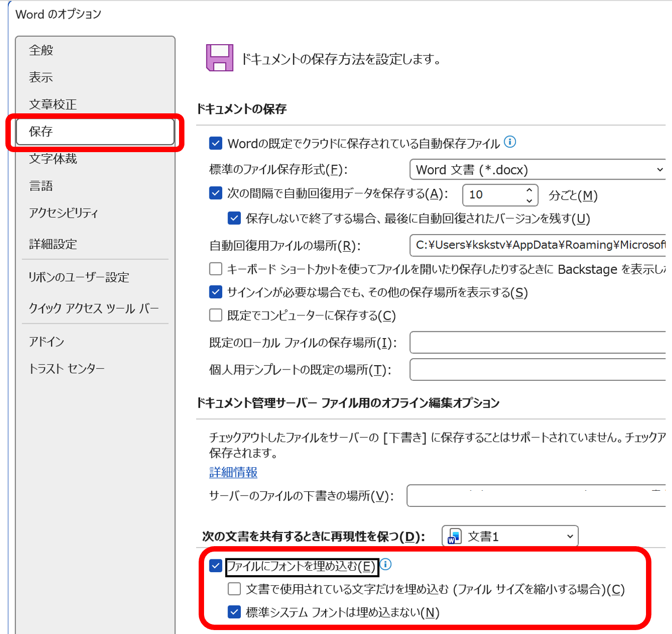This screenshot has width=672, height=634.
Task: Enable 文書で使用されている文字だけを埋め込む checkbox
Action: [234, 589]
